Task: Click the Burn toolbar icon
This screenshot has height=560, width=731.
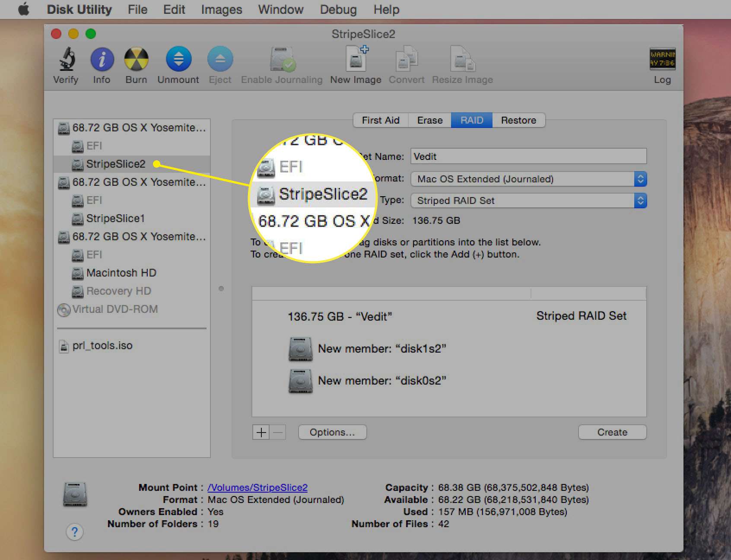Action: point(136,59)
